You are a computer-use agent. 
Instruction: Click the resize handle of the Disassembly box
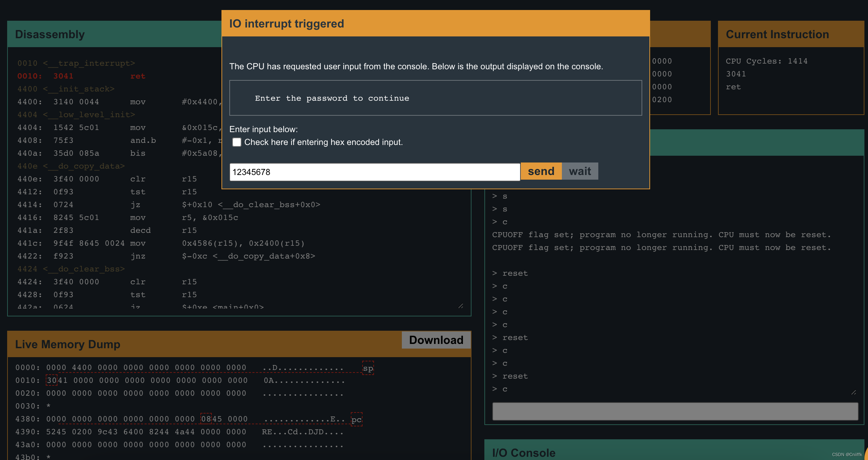click(461, 306)
